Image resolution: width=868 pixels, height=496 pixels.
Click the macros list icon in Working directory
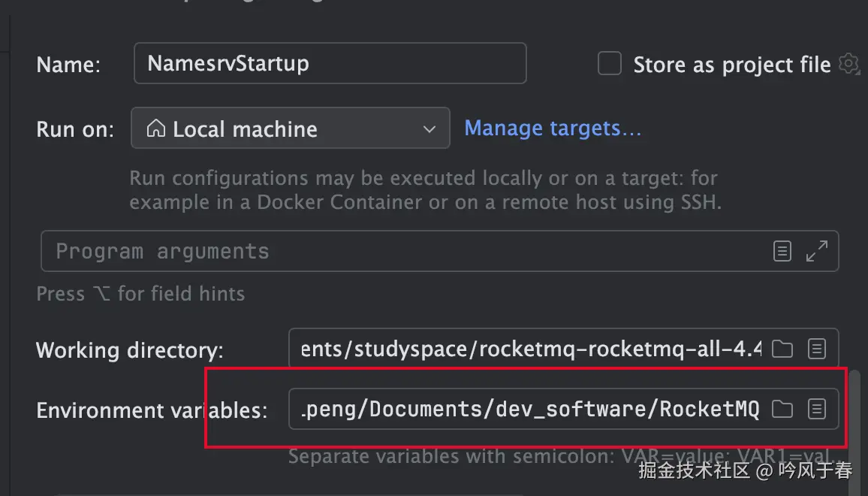coord(817,349)
